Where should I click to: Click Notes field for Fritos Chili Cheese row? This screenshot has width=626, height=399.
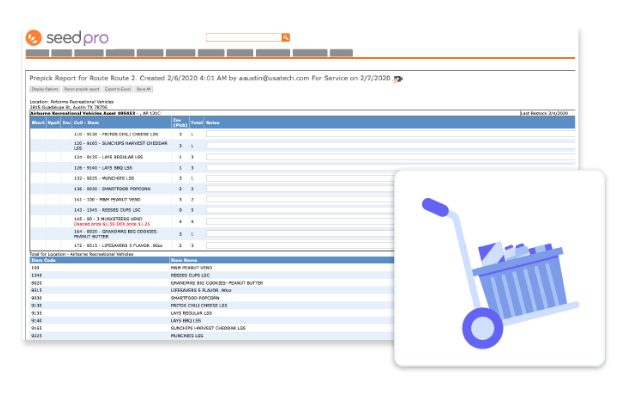click(x=390, y=134)
